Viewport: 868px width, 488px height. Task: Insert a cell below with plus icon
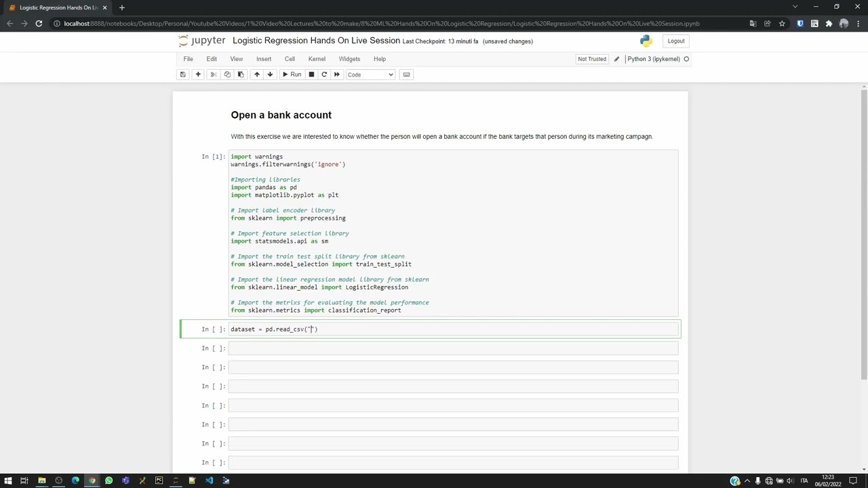click(198, 75)
